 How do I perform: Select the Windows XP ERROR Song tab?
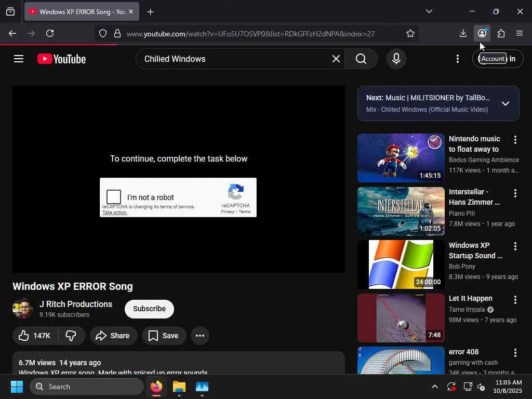[82, 11]
